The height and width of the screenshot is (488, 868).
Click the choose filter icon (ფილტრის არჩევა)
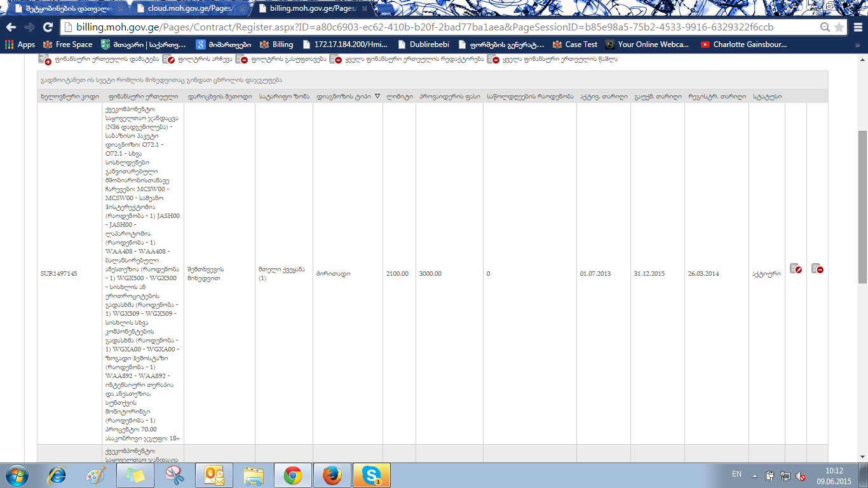[x=168, y=59]
